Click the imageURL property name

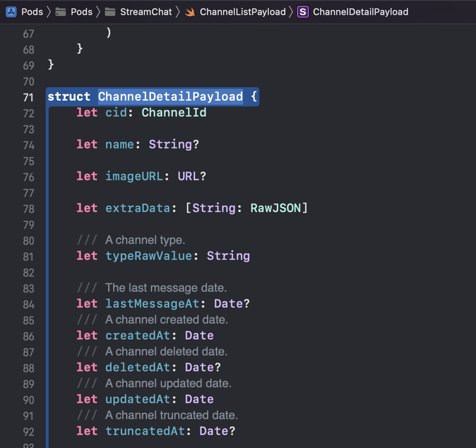click(x=134, y=176)
